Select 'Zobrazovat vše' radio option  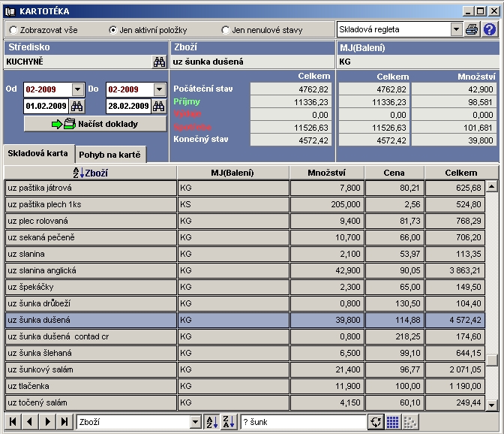(x=13, y=30)
